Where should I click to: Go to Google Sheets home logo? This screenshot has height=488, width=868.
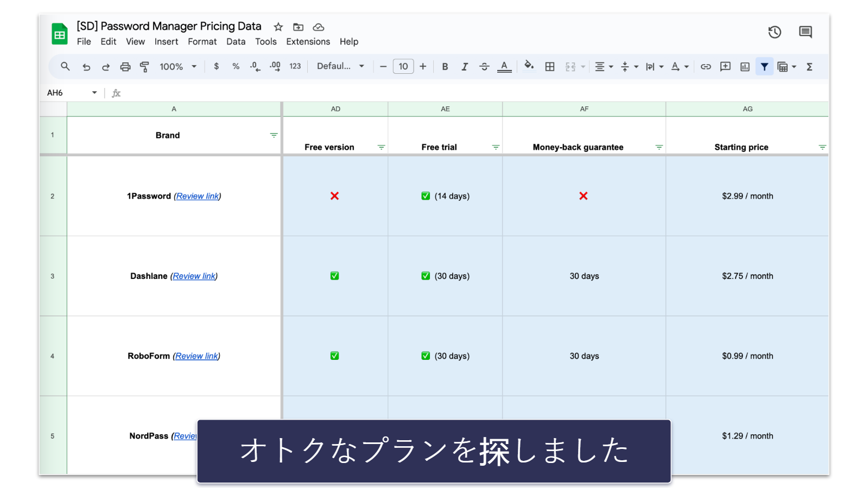coord(60,34)
